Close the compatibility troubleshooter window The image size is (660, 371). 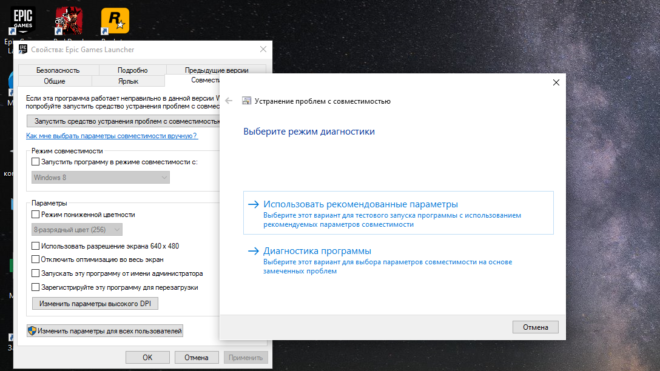point(556,83)
